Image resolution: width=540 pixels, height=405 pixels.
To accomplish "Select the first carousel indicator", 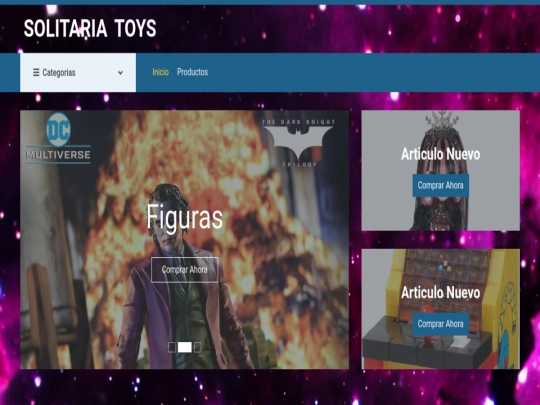I will (172, 347).
